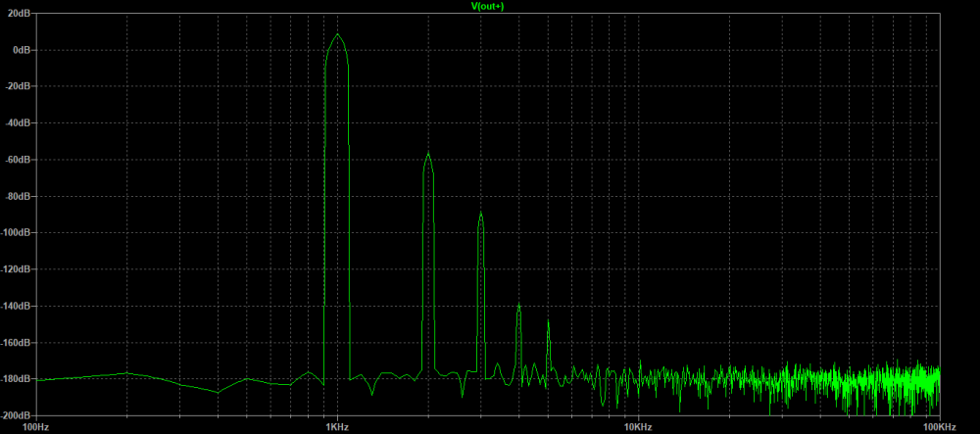Click the -200dB vertical axis label
The image size is (980, 434).
(x=18, y=416)
